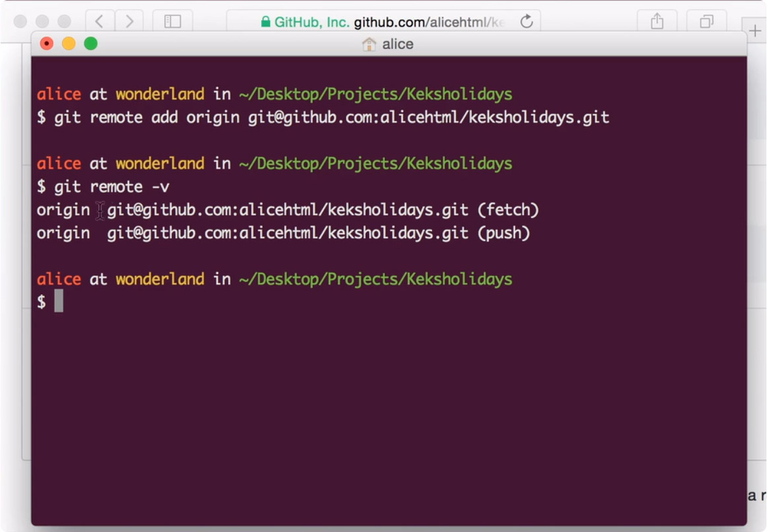
Task: Show the Safari sidebar
Action: click(x=172, y=22)
